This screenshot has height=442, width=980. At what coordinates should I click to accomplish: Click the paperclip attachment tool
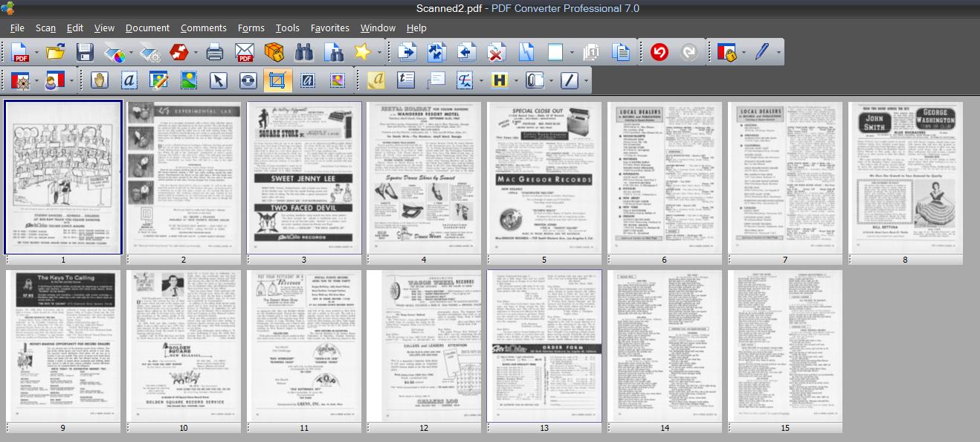(x=535, y=80)
